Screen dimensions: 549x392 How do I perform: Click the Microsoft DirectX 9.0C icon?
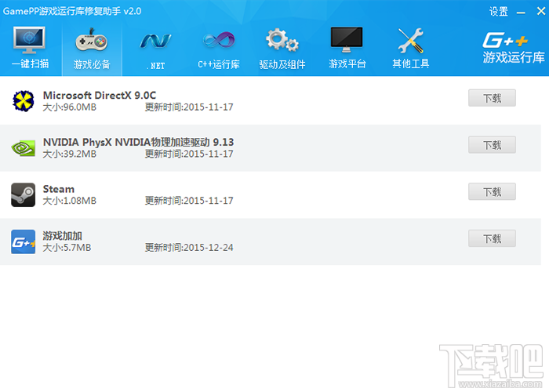point(23,101)
